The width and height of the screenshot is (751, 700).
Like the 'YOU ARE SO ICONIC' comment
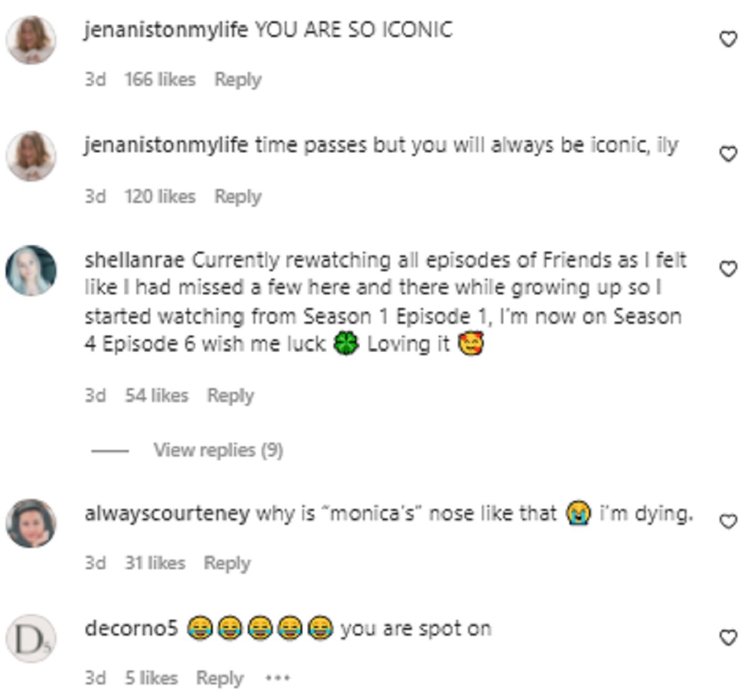coord(727,39)
